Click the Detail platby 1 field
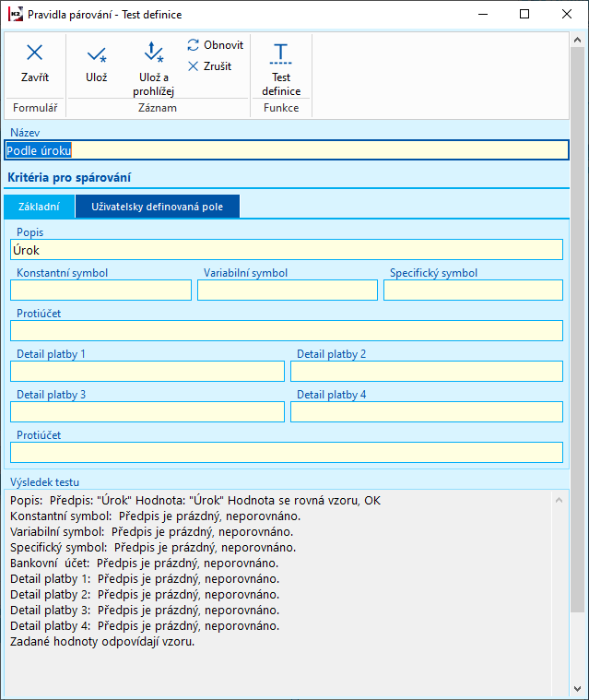Screen dimensions: 589x700 (x=147, y=372)
